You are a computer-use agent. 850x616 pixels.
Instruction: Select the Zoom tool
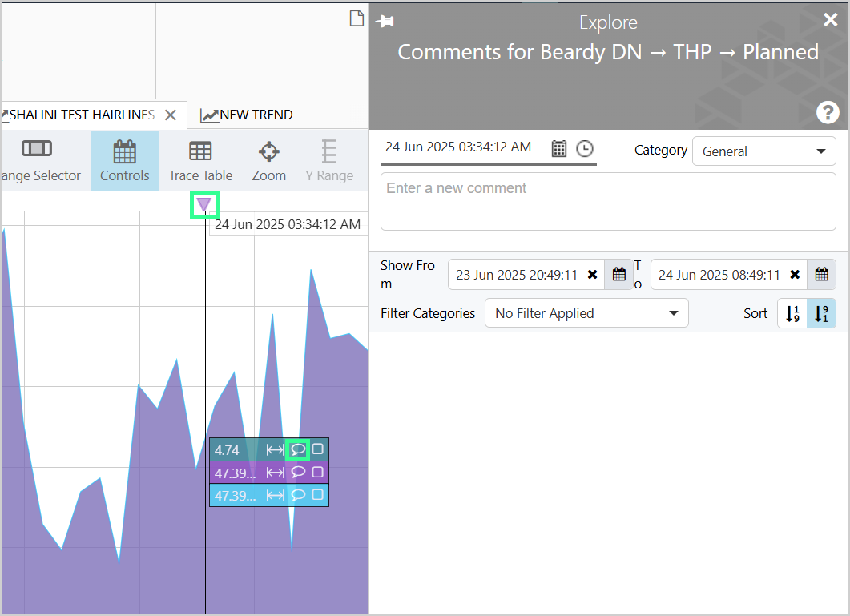pos(269,161)
